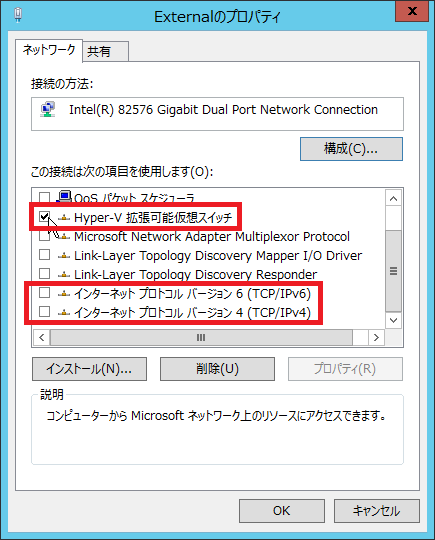
Task: Click the icon beside Link-Layer Topology Discovery Mapper
Action: coord(64,256)
